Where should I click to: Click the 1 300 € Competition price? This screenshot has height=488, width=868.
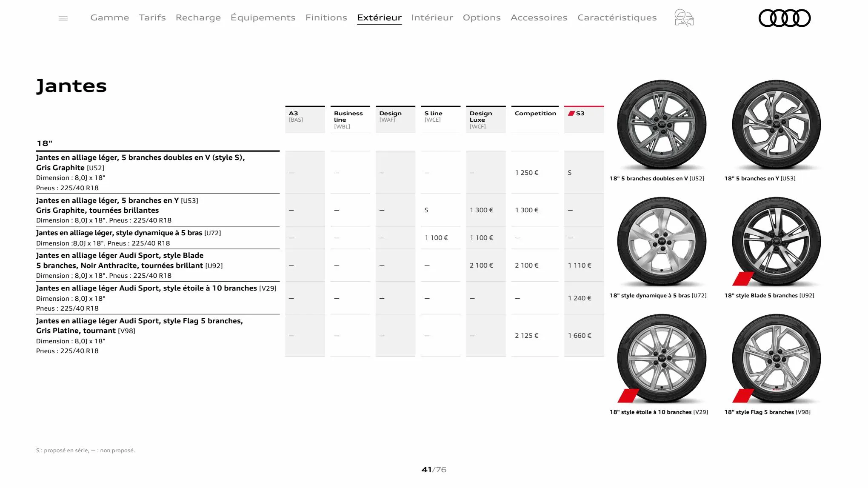pyautogui.click(x=527, y=210)
